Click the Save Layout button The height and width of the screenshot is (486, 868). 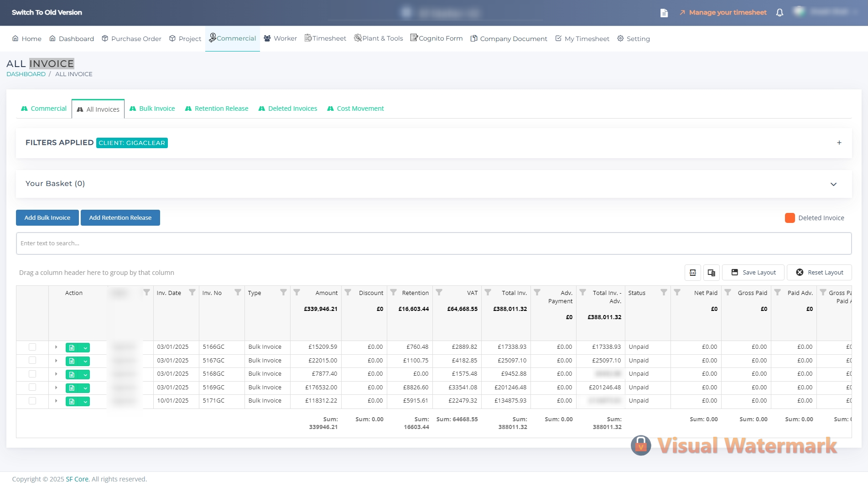pos(753,273)
